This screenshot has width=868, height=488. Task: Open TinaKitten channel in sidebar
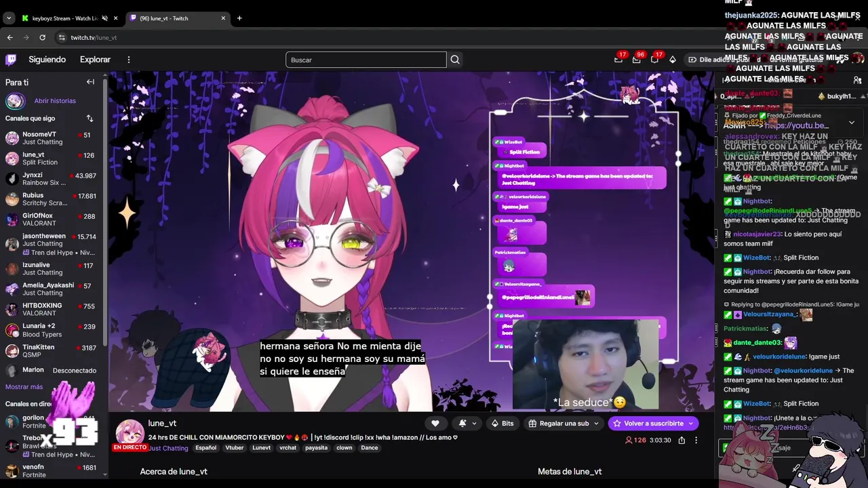[x=51, y=350]
